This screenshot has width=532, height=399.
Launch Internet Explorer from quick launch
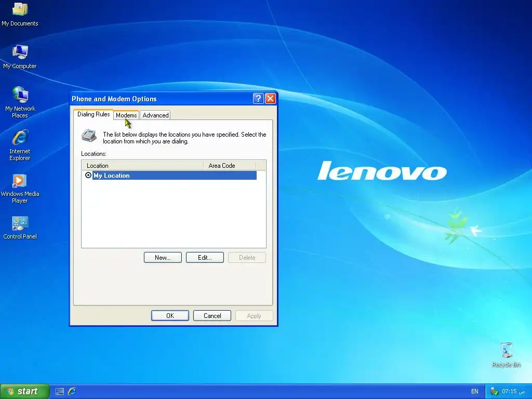pyautogui.click(x=72, y=392)
